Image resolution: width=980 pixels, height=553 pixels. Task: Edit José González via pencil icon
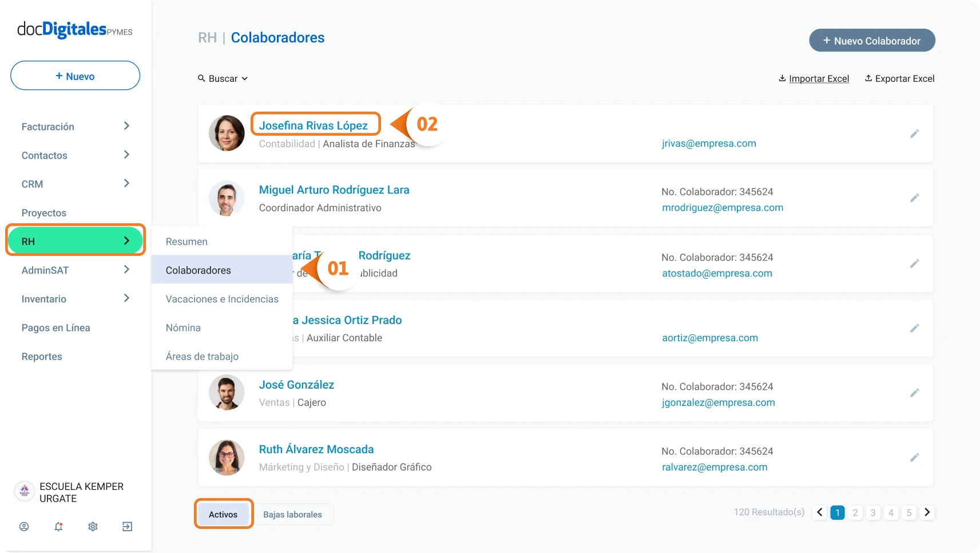(914, 393)
